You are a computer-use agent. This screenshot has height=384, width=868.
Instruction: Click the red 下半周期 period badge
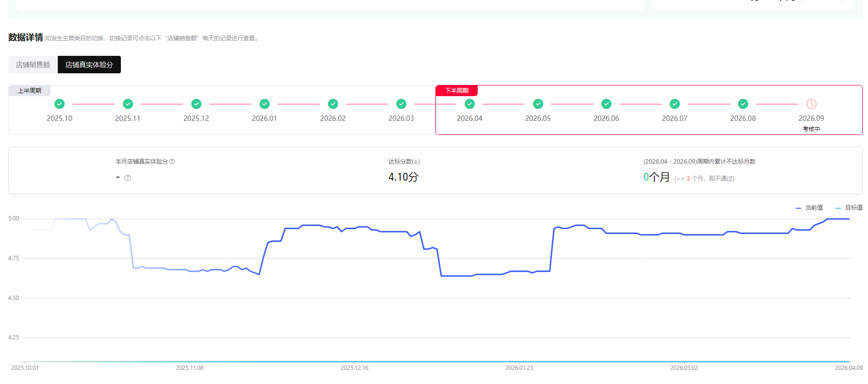coord(457,91)
